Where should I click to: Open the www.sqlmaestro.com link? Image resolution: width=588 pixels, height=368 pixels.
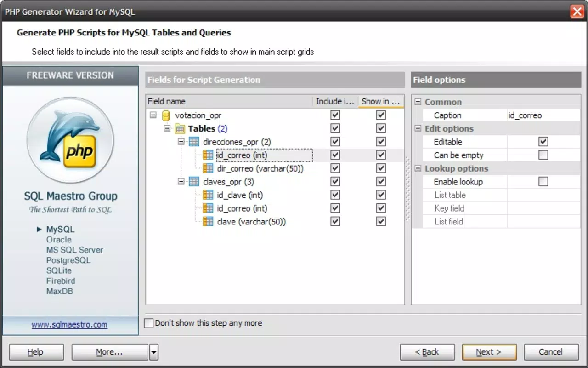69,325
